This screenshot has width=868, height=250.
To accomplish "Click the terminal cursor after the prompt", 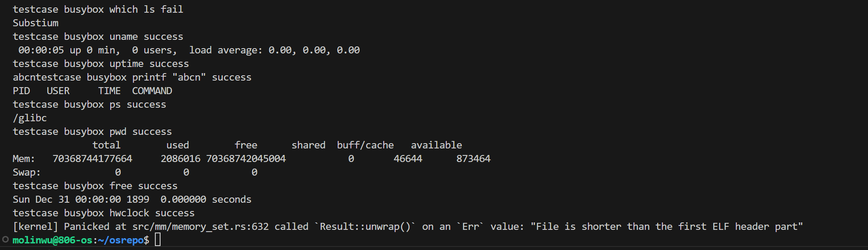I will 157,240.
